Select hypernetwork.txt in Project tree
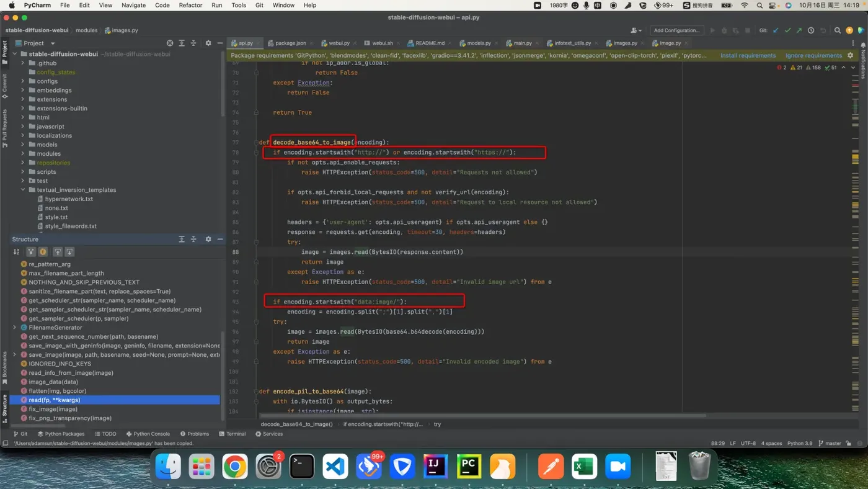The height and width of the screenshot is (489, 868). [69, 199]
